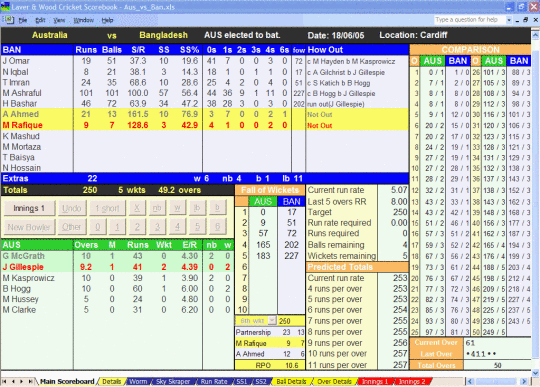Switch to the Sky Skraper sheet tab
540x387 pixels.
click(173, 381)
